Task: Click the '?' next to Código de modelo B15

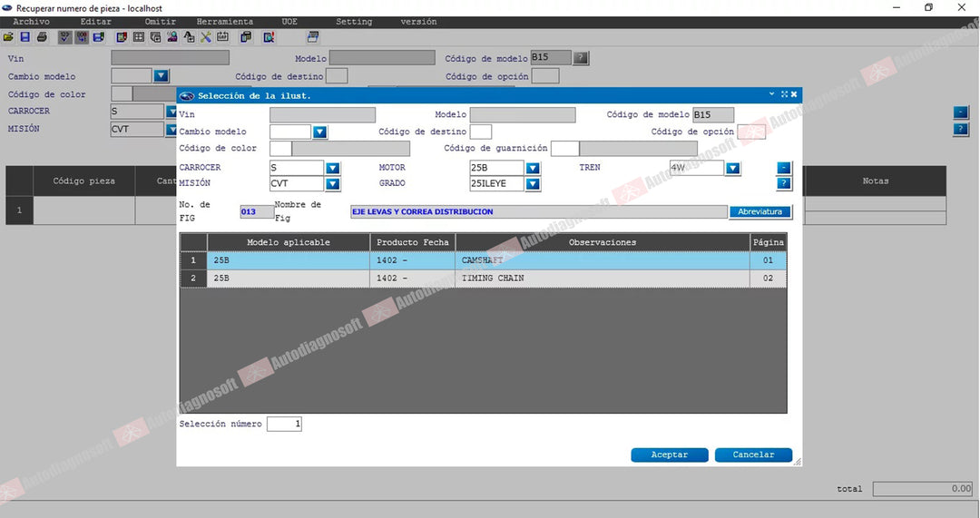Action: pyautogui.click(x=582, y=58)
